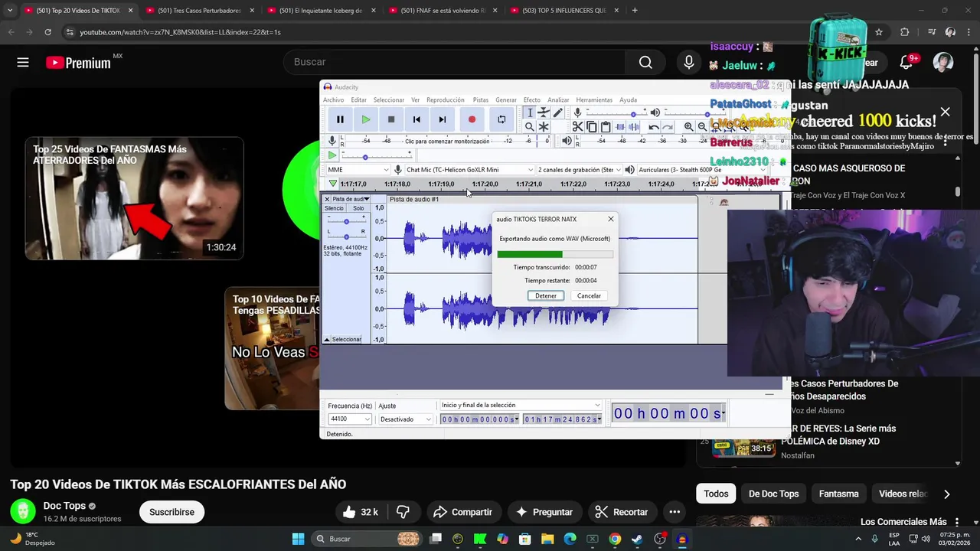Open the Inicio y final de la selección dropdown

tap(521, 406)
